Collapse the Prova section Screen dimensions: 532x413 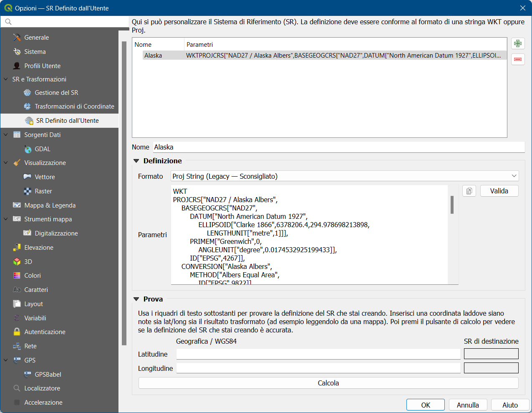(136, 299)
